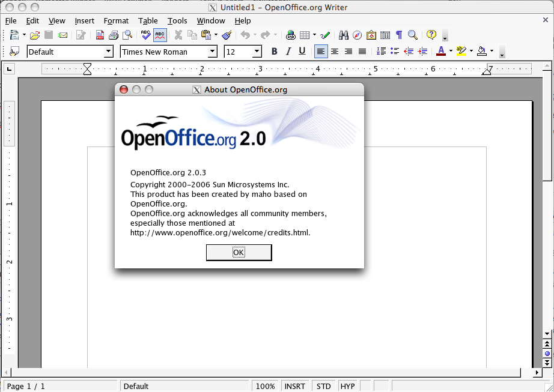Image resolution: width=554 pixels, height=392 pixels.
Task: Open Find & Replace binoculars
Action: (344, 35)
